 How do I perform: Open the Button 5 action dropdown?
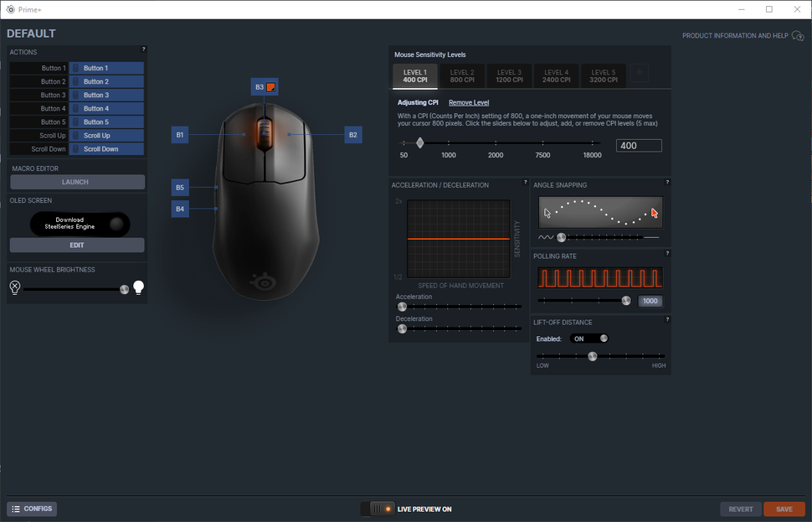pyautogui.click(x=107, y=121)
